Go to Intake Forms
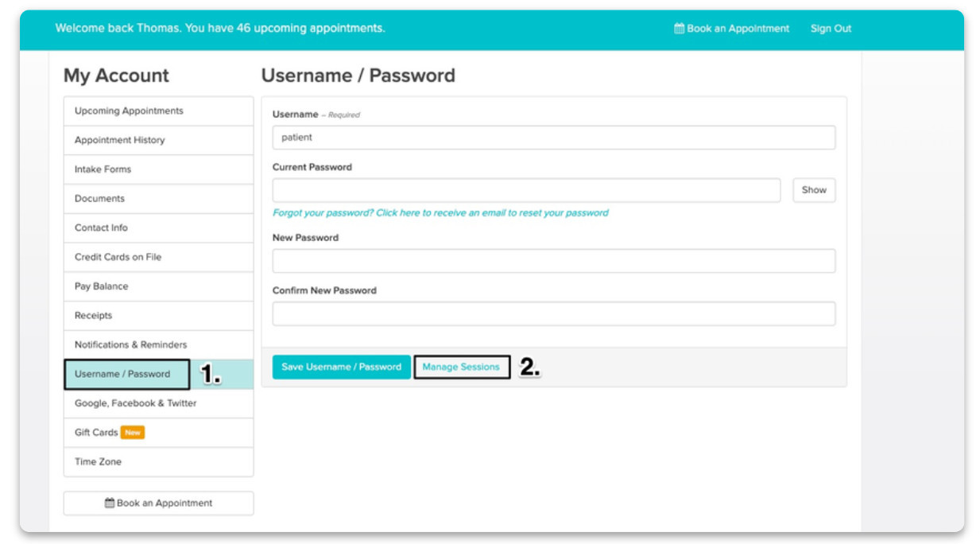The image size is (980, 544). [x=103, y=169]
